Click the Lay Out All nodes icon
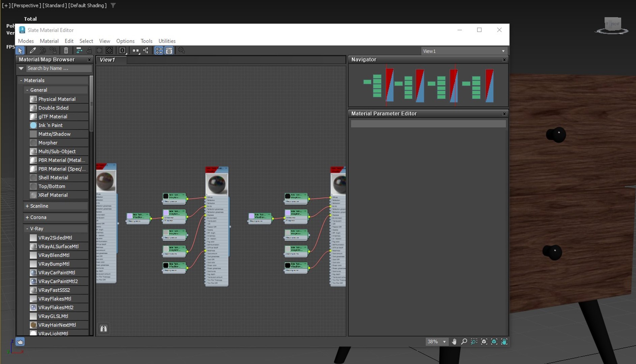 [x=136, y=51]
